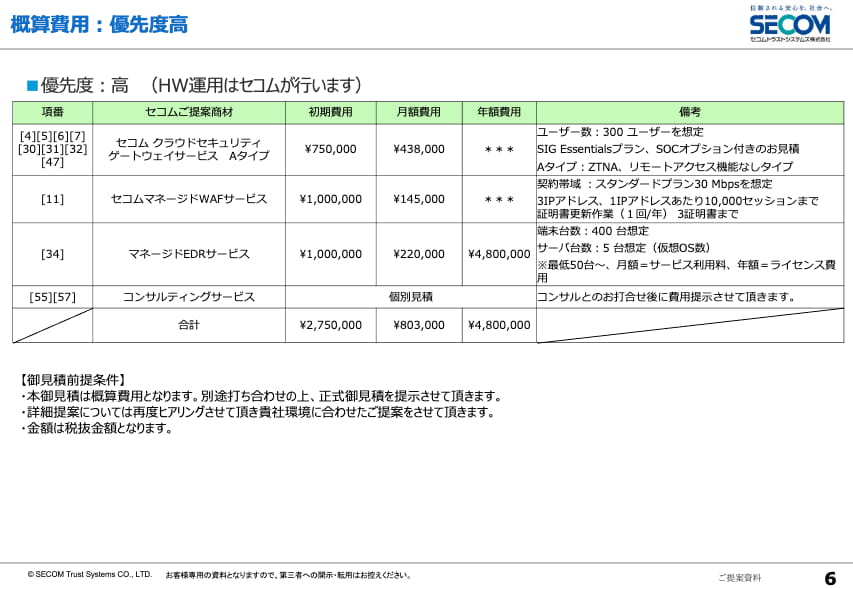Click the セコムご提案商材 column header
The image size is (853, 589).
coord(189,112)
